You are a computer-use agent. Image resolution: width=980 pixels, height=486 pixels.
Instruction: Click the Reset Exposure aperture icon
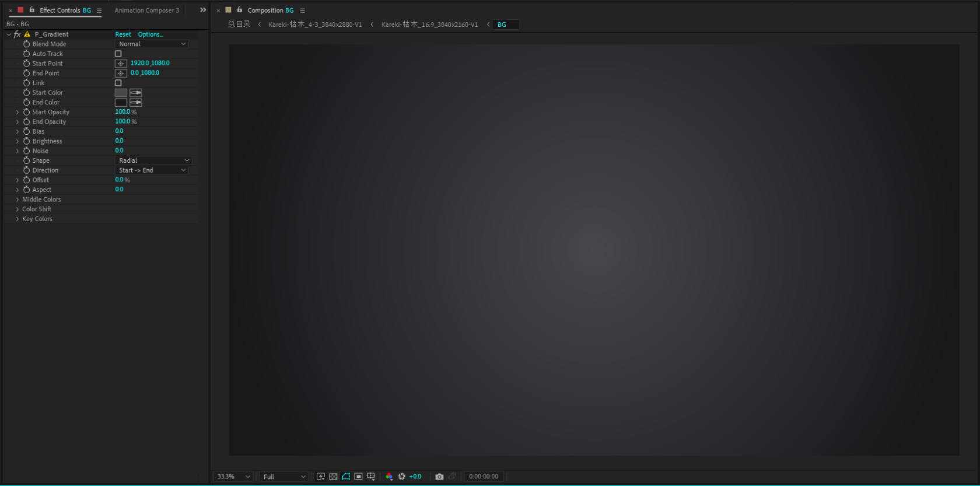click(x=401, y=477)
